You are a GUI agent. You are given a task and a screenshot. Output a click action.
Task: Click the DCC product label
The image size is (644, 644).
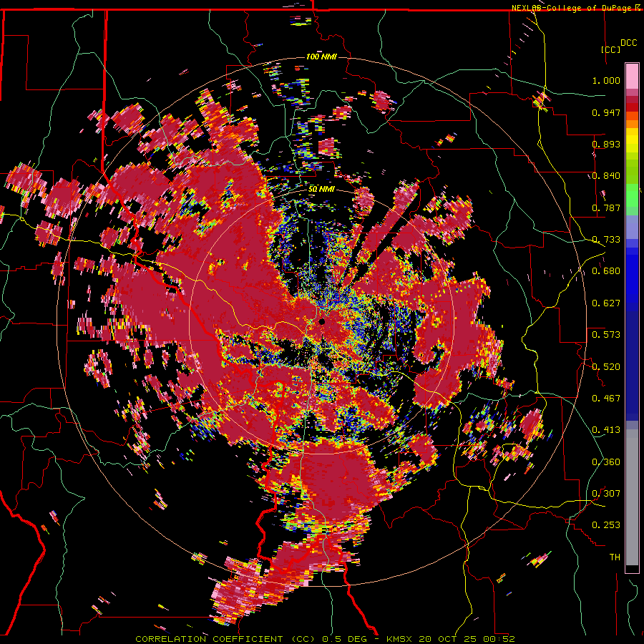(629, 43)
